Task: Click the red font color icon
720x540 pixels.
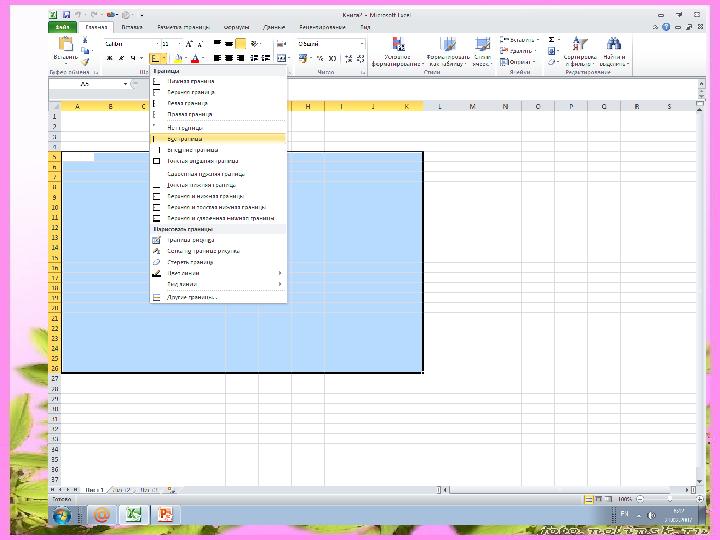Action: click(x=195, y=58)
